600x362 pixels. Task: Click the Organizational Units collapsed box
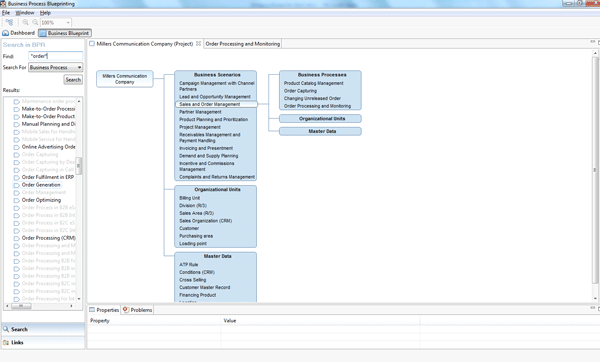pos(320,119)
